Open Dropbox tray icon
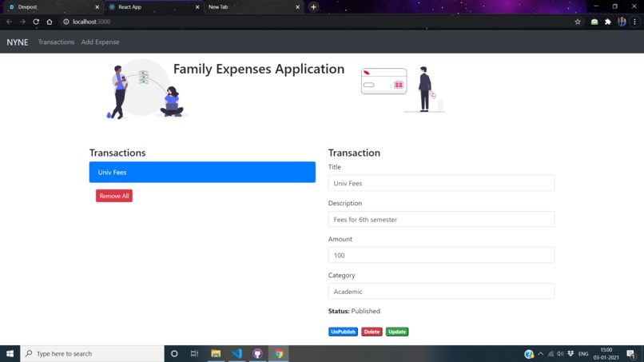Viewport: 644px width, 362px height. click(x=570, y=353)
